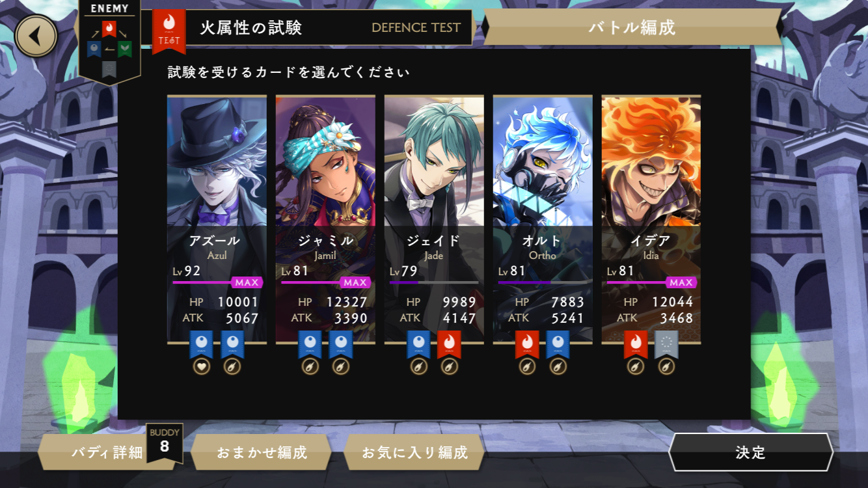The width and height of the screenshot is (868, 488).
Task: Open バディ詳細 buddy details
Action: (x=107, y=452)
